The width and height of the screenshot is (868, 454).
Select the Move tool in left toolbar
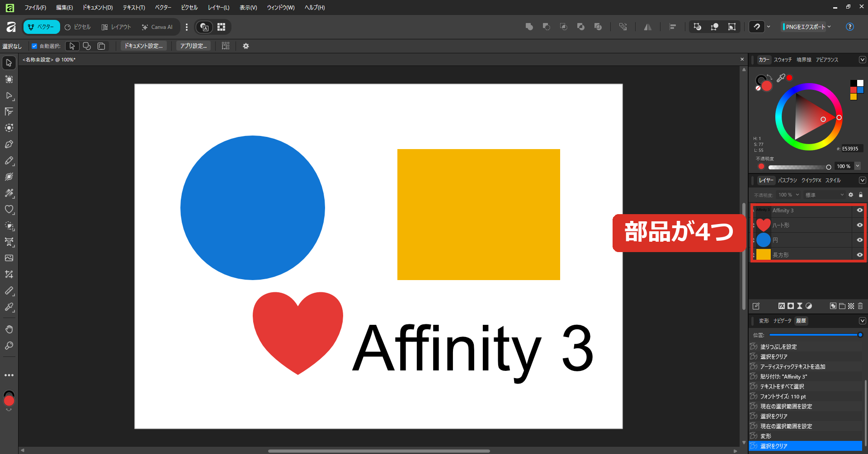pyautogui.click(x=9, y=63)
